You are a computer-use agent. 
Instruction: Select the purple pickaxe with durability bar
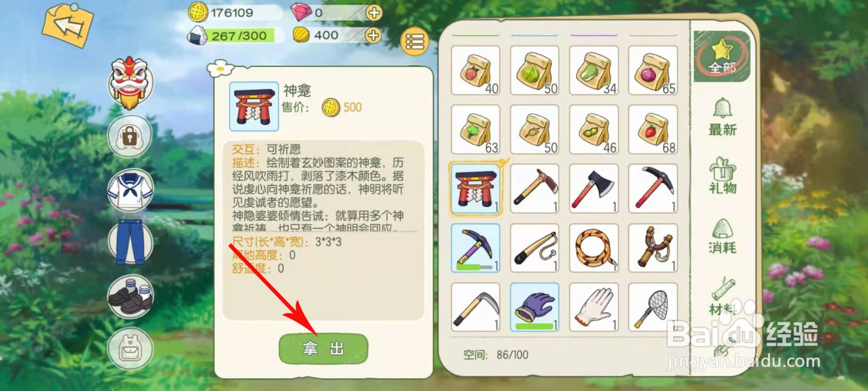476,248
